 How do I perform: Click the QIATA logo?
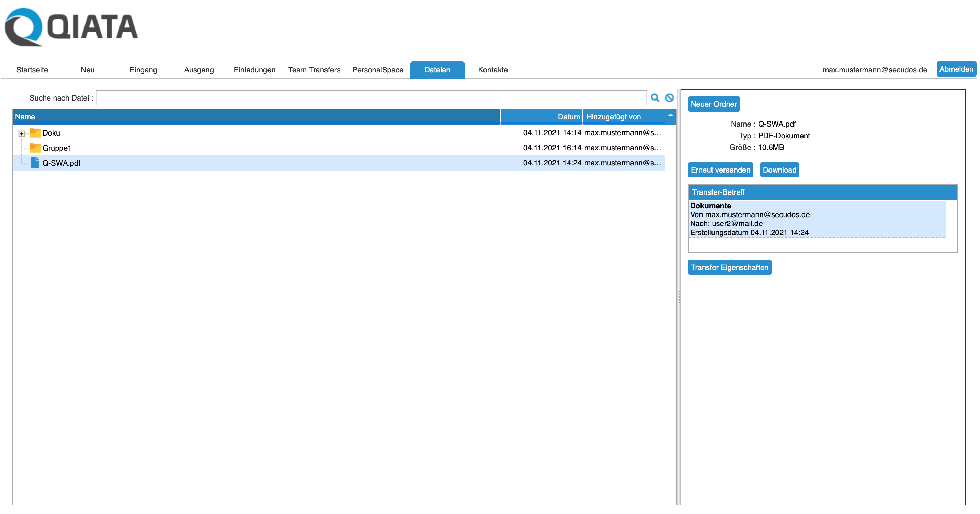pos(71,27)
